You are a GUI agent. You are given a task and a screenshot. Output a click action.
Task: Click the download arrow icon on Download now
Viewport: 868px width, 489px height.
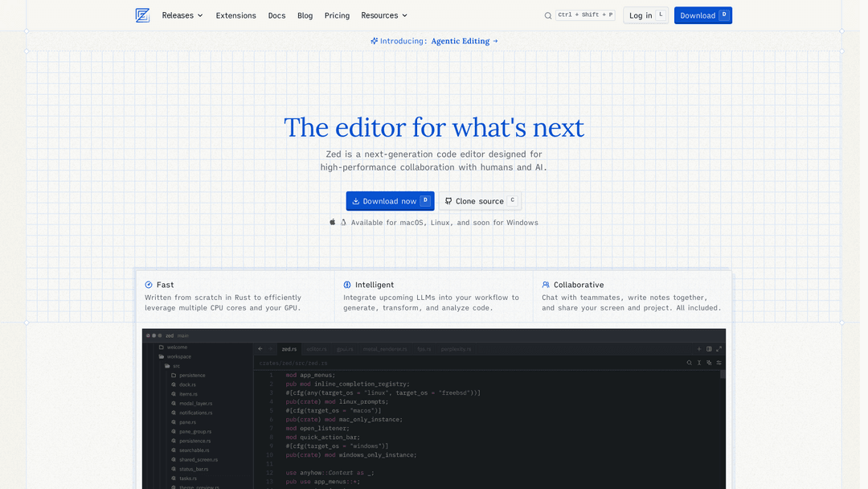pyautogui.click(x=355, y=201)
